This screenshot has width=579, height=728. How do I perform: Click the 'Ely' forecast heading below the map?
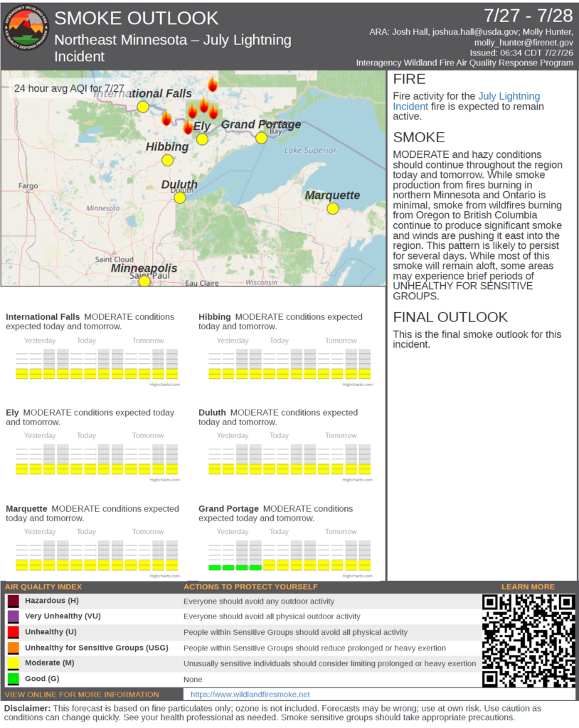pyautogui.click(x=12, y=412)
